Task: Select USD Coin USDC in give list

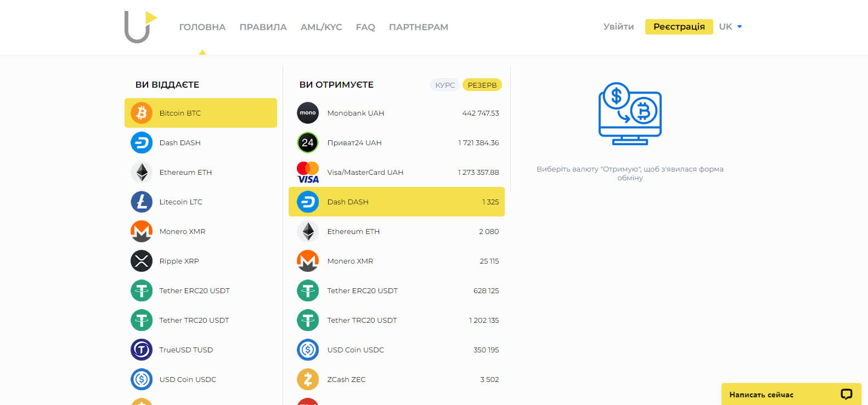Action: pyautogui.click(x=188, y=379)
